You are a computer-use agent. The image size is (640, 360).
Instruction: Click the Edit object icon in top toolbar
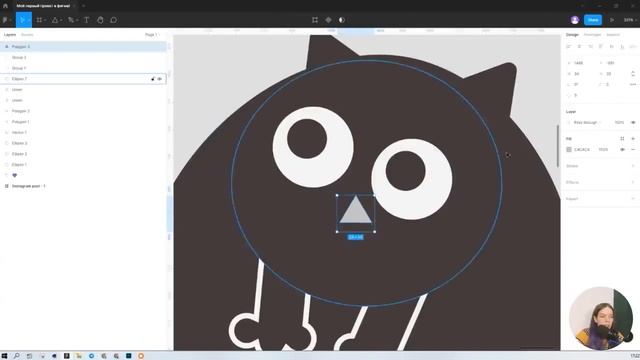tap(315, 20)
